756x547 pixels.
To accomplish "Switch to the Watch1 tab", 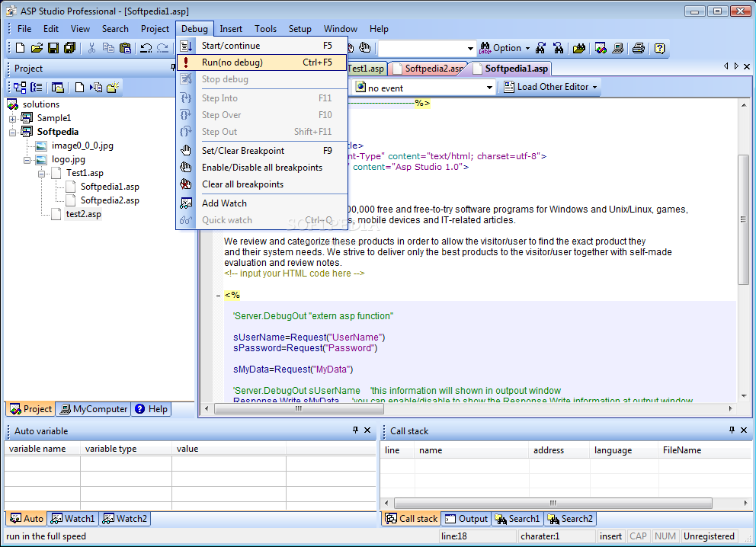I will tap(73, 519).
